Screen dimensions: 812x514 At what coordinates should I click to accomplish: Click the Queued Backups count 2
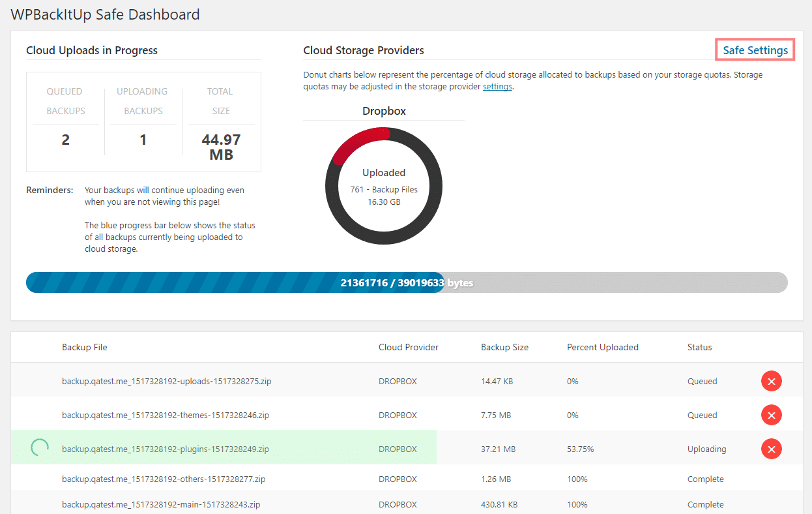tap(65, 140)
